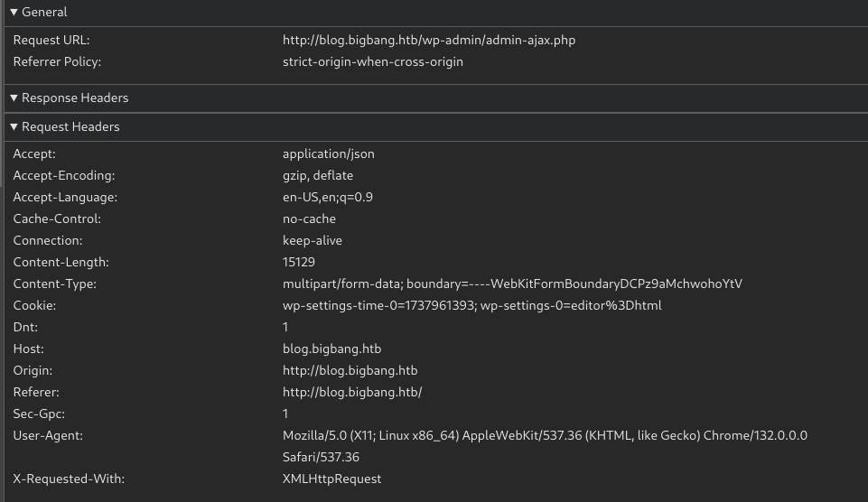Click the User-Agent string value
Image resolution: width=868 pixels, height=502 pixels.
544,435
